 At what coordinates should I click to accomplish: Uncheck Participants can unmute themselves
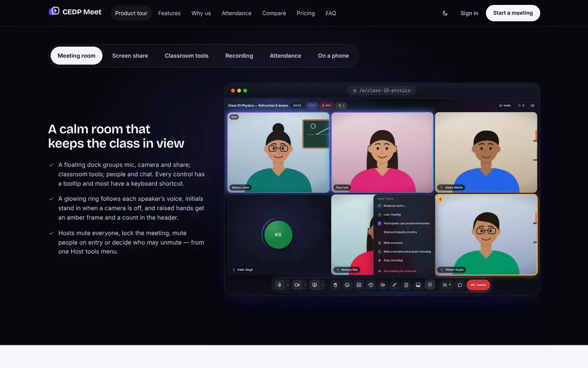coord(404,223)
